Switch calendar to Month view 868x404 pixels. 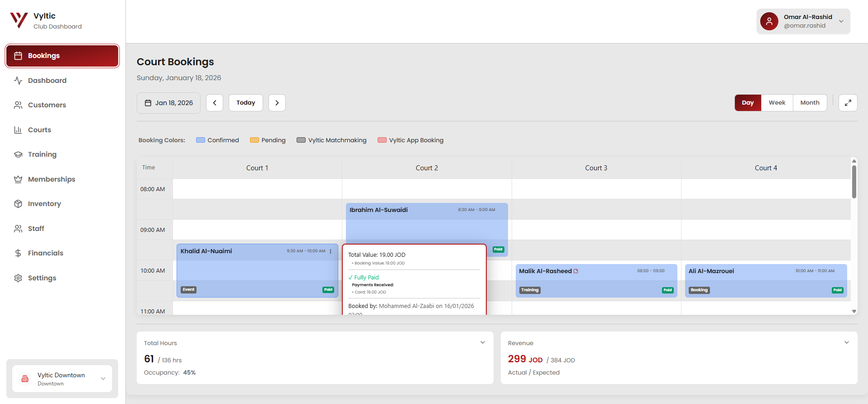tap(810, 103)
